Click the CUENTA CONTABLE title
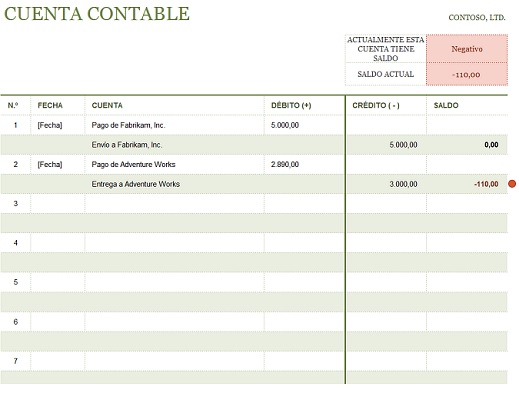 [x=97, y=14]
